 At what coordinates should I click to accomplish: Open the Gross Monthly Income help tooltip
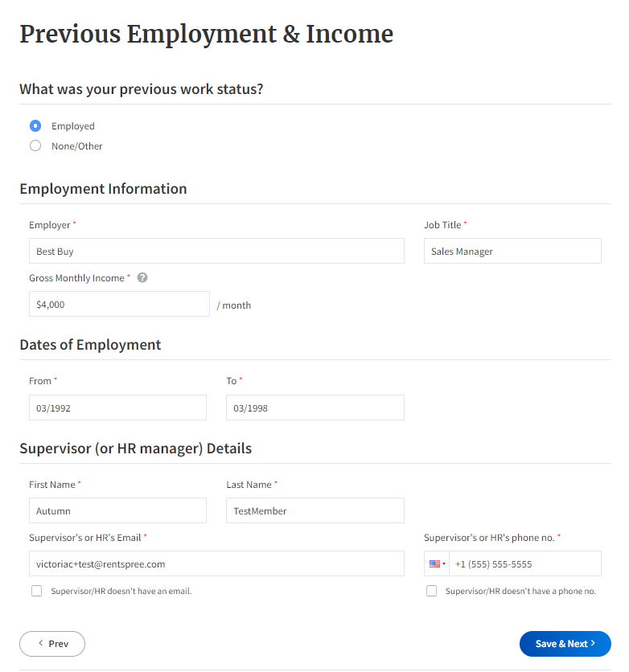click(142, 277)
